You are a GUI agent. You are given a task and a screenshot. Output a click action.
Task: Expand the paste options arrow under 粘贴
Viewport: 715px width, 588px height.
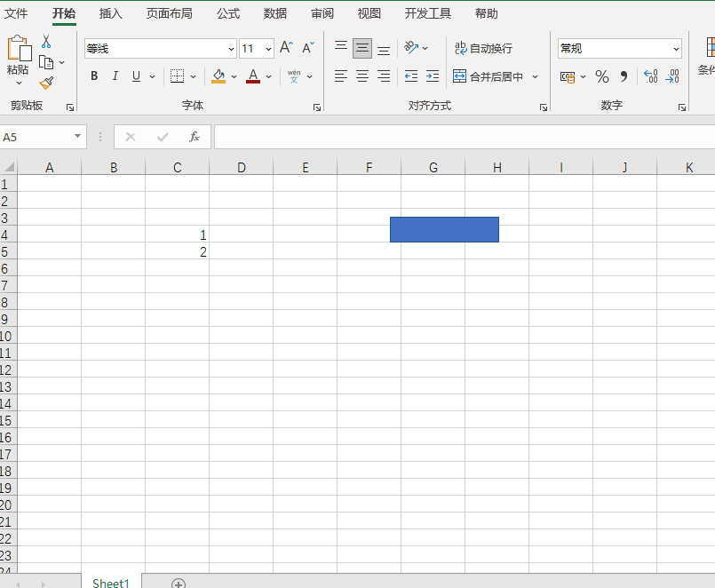19,83
